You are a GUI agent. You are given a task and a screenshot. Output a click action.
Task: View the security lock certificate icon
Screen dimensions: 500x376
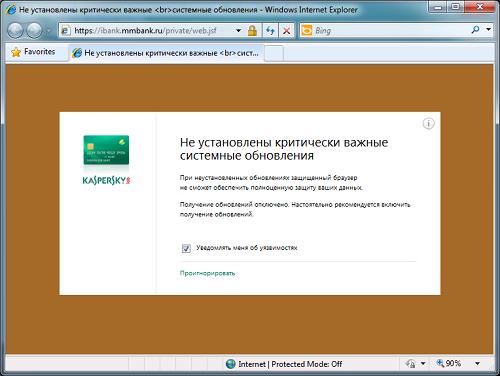point(252,31)
